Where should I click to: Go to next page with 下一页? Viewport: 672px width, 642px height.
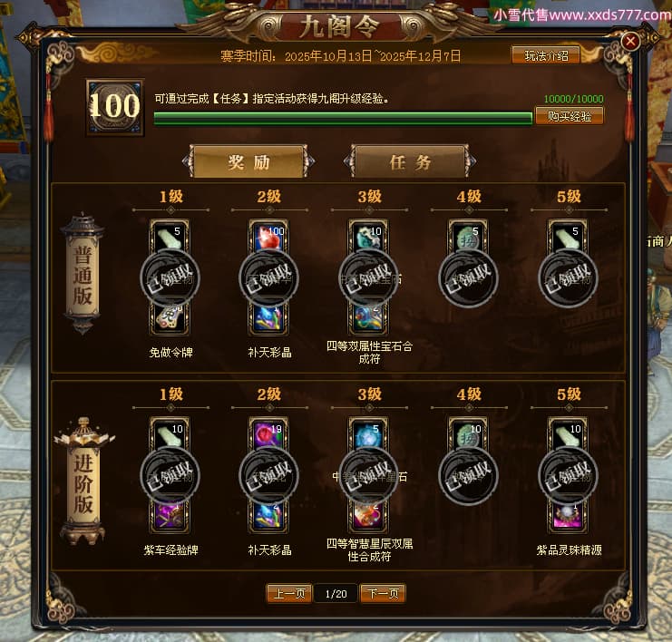pyautogui.click(x=383, y=594)
